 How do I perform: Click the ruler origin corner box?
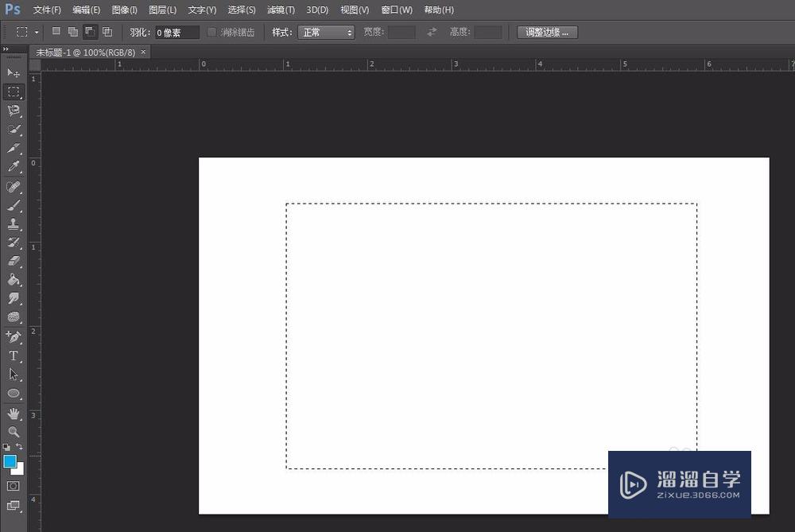coord(34,65)
